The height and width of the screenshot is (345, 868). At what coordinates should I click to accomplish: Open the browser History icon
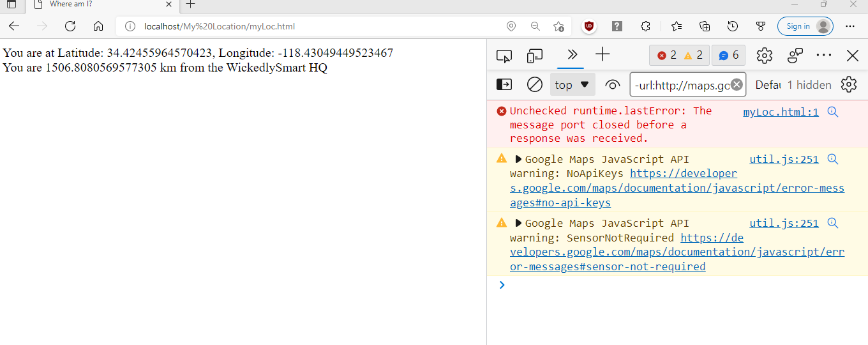(733, 26)
